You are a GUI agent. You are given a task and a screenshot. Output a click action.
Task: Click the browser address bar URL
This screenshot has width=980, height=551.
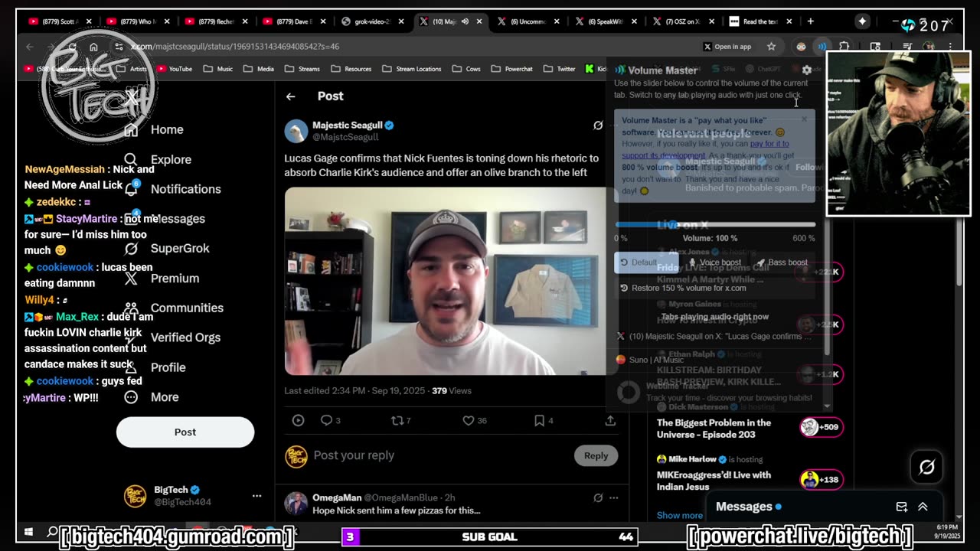click(235, 47)
